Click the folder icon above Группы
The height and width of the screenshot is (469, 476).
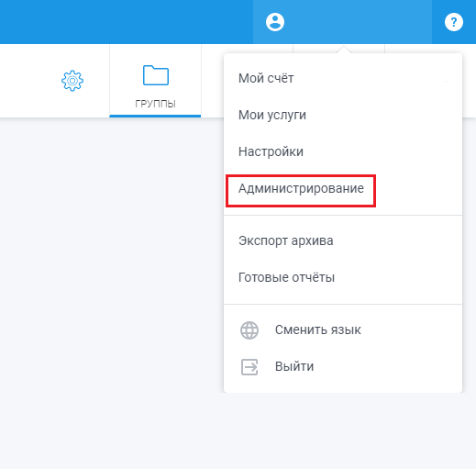click(x=156, y=75)
